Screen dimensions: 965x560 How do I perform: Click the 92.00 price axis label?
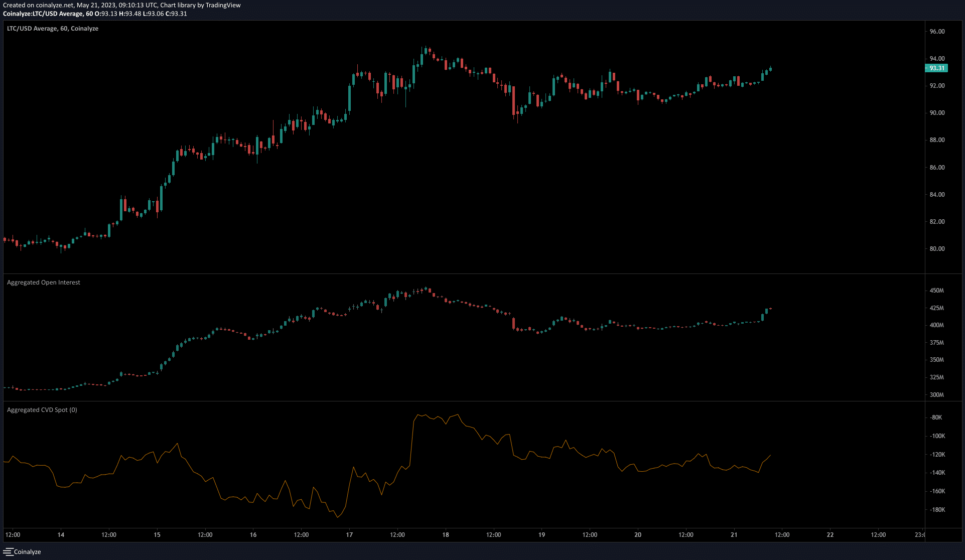tap(937, 86)
